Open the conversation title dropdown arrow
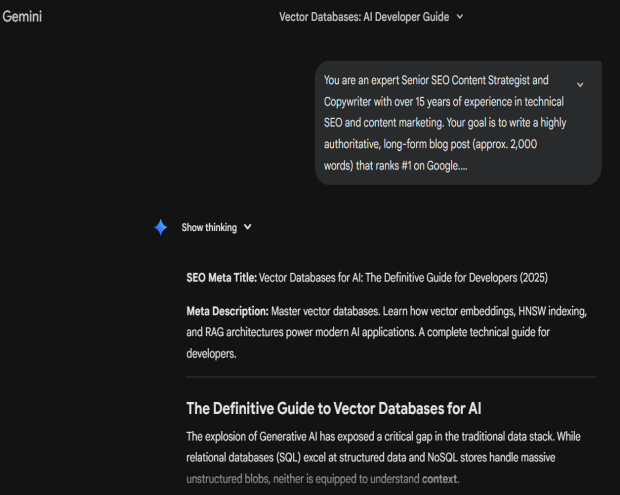The width and height of the screenshot is (620, 495). pyautogui.click(x=459, y=16)
